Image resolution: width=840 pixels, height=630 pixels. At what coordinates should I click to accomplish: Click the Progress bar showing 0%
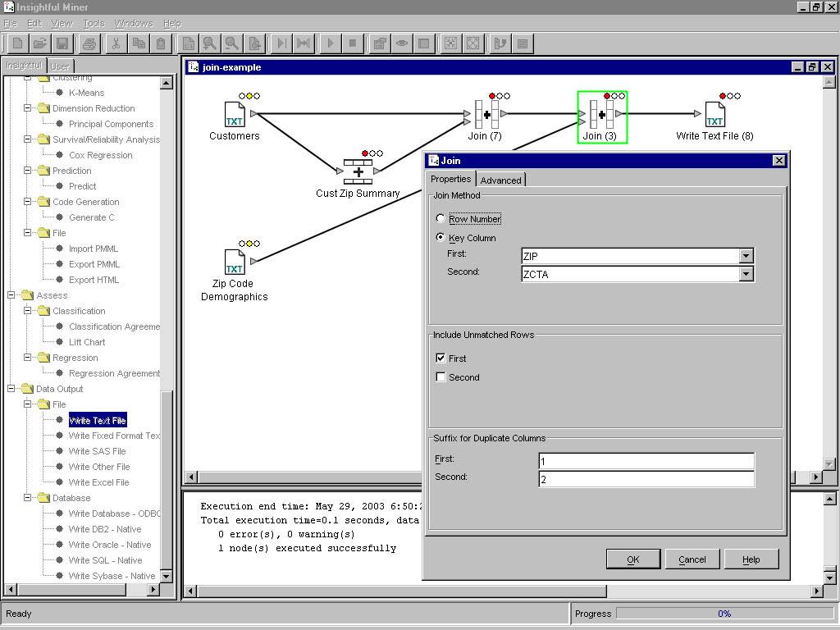724,614
